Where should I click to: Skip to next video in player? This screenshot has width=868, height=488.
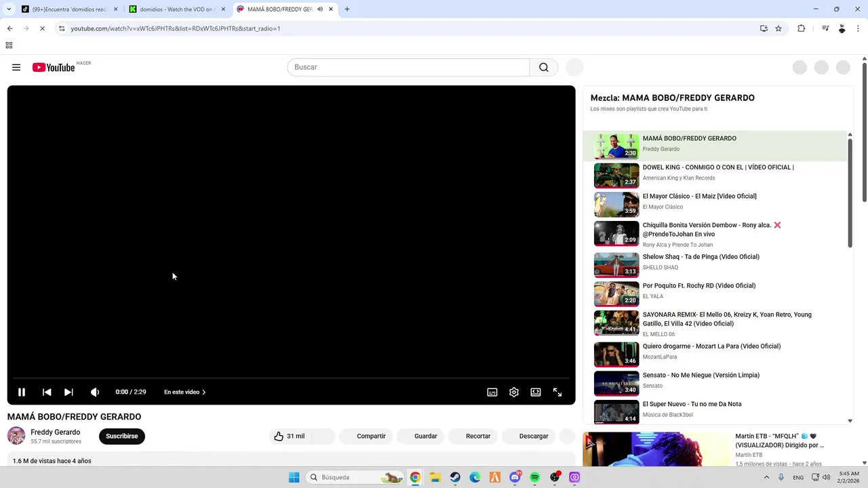68,392
